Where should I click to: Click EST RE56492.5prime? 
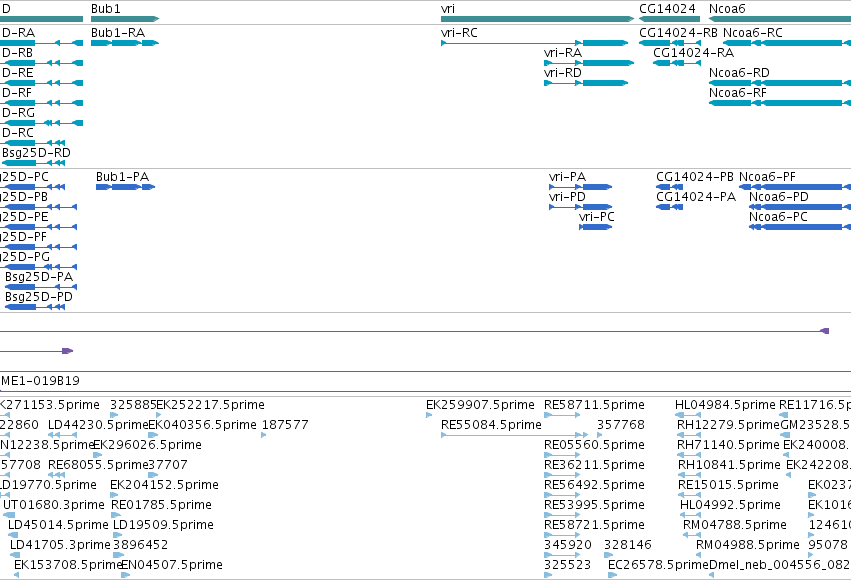point(594,485)
